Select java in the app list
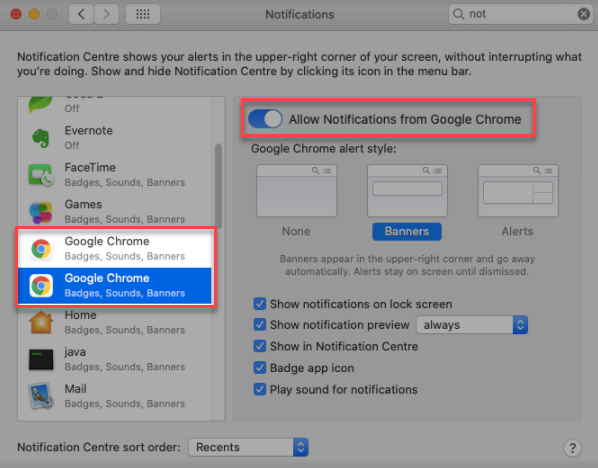Viewport: 598px width, 468px height. point(114,360)
